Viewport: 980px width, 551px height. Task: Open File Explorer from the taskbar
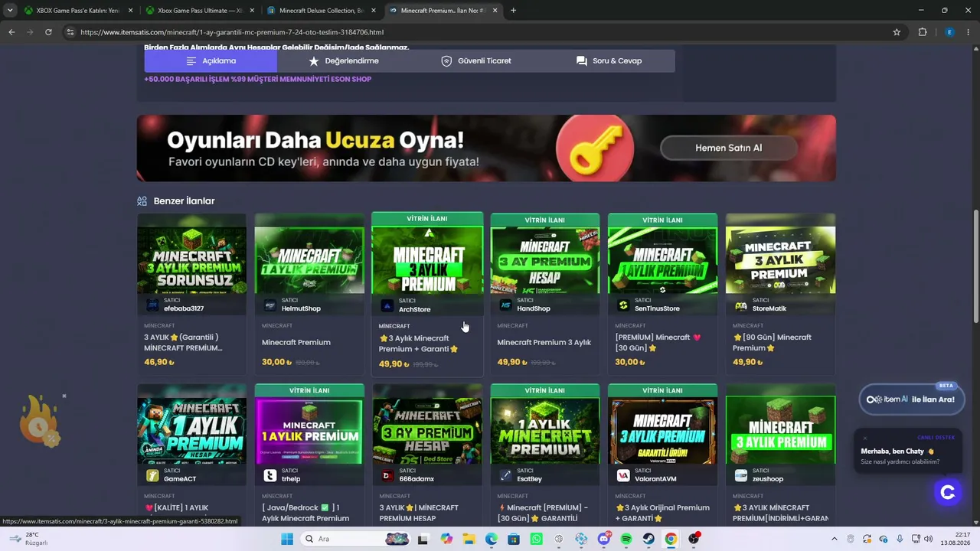pos(469,539)
